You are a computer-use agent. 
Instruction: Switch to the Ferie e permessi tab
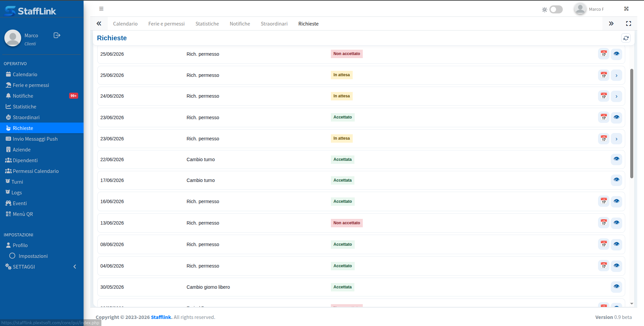pyautogui.click(x=166, y=24)
